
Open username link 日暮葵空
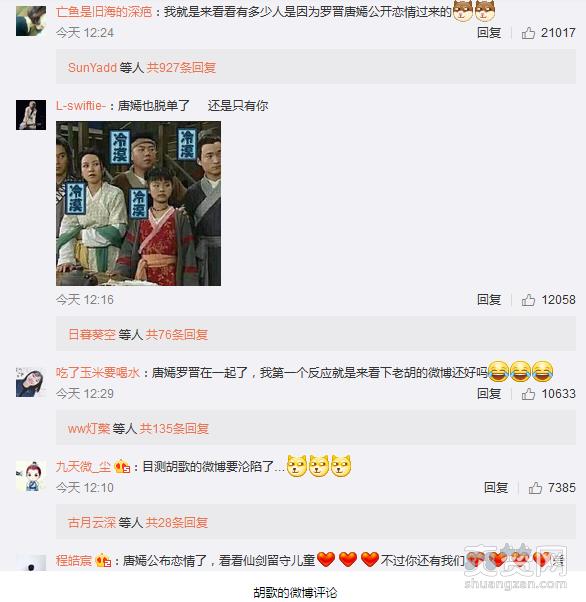pyautogui.click(x=92, y=335)
